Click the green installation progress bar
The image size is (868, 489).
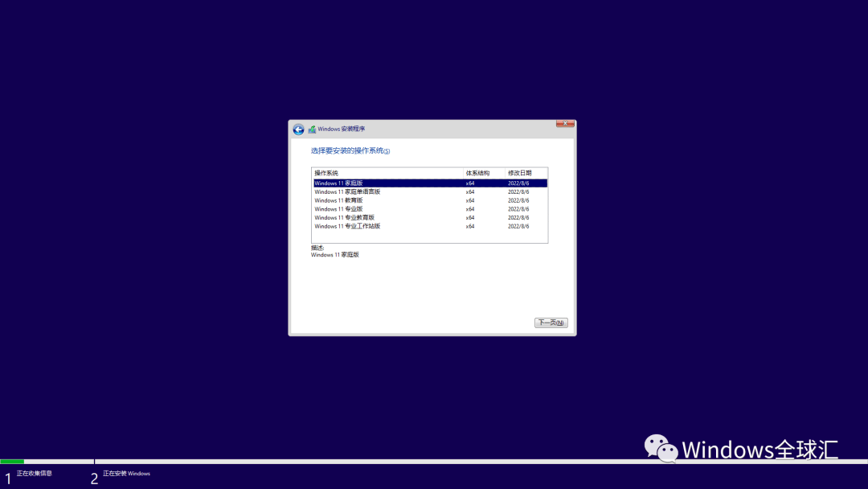pos(12,462)
